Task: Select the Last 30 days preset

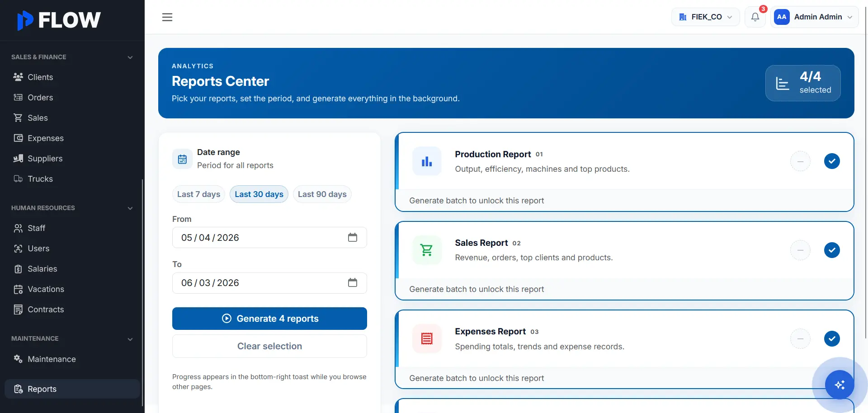Action: tap(259, 194)
